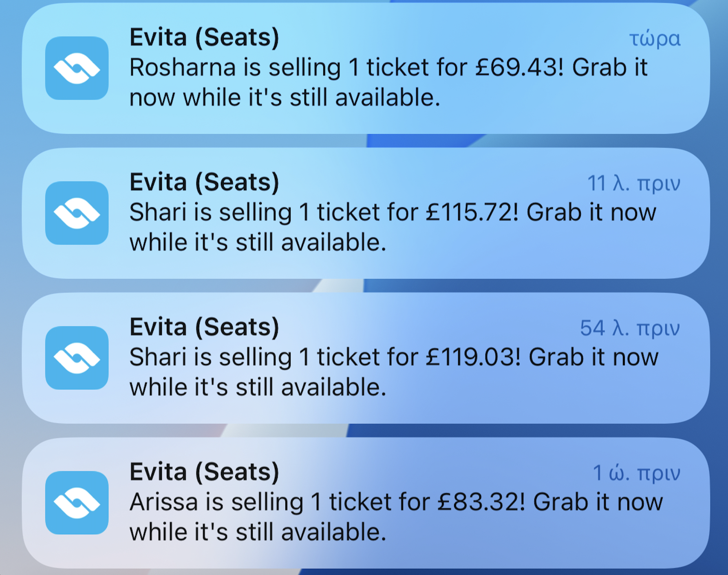Select the £69.43 price text

(x=519, y=67)
